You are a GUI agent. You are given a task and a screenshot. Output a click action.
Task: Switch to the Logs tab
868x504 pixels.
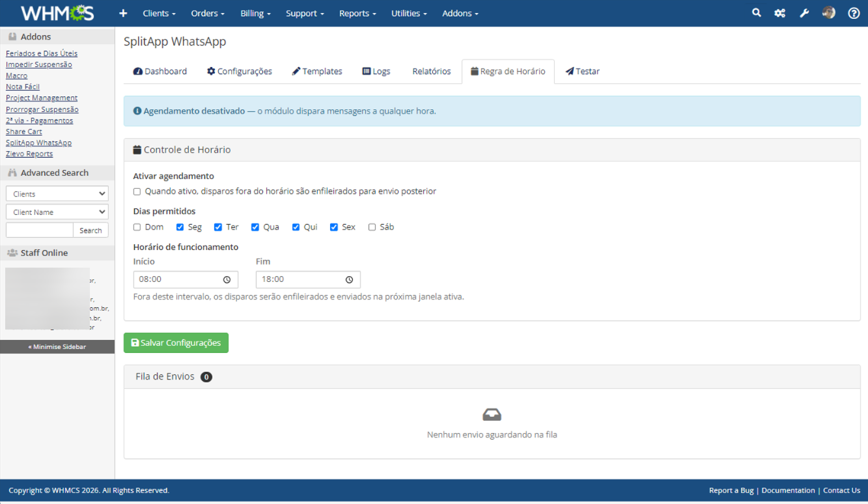click(x=376, y=72)
